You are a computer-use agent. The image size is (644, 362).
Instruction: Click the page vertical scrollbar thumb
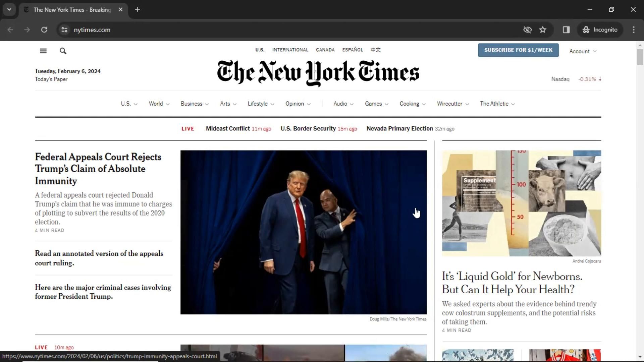[x=640, y=57]
